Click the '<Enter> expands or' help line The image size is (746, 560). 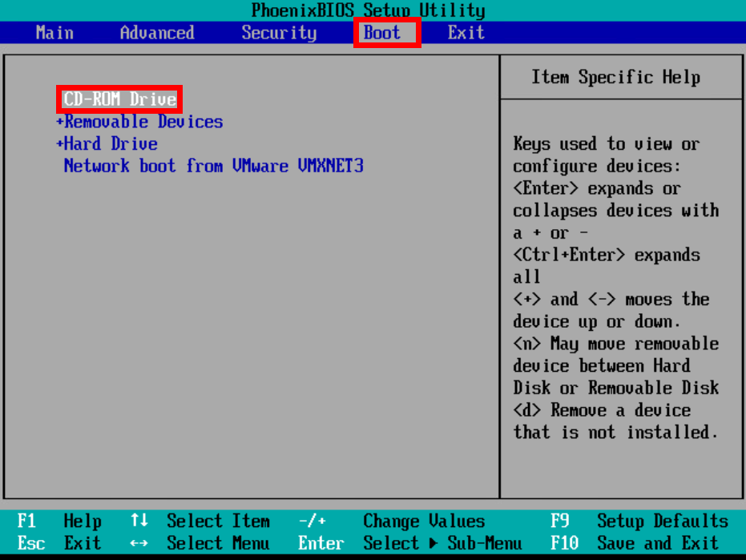click(x=597, y=188)
